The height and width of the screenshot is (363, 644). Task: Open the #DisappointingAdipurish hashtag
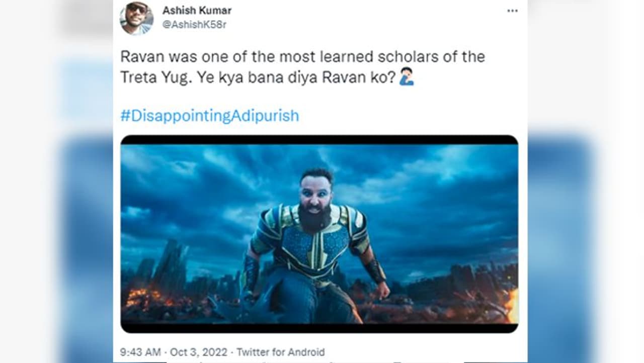[x=209, y=116]
